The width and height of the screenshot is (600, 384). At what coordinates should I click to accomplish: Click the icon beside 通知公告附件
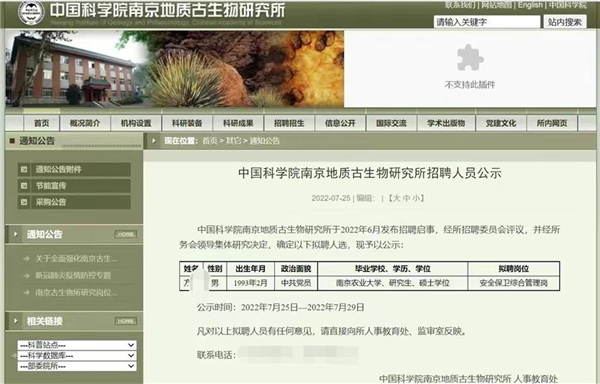click(x=24, y=169)
